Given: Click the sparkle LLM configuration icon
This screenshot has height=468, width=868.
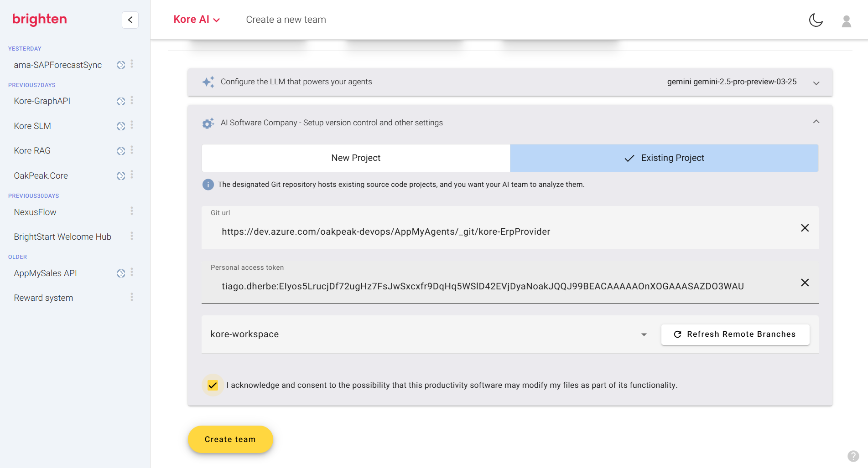Looking at the screenshot, I should click(208, 82).
